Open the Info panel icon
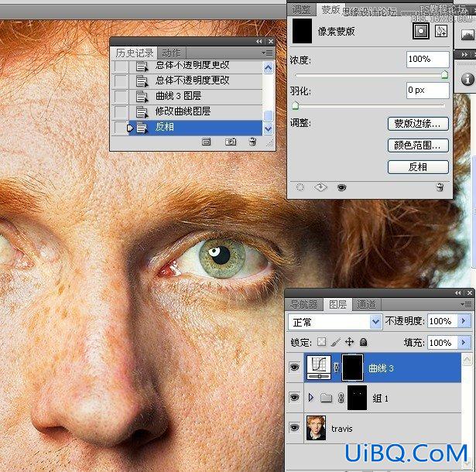The image size is (476, 472). click(467, 79)
